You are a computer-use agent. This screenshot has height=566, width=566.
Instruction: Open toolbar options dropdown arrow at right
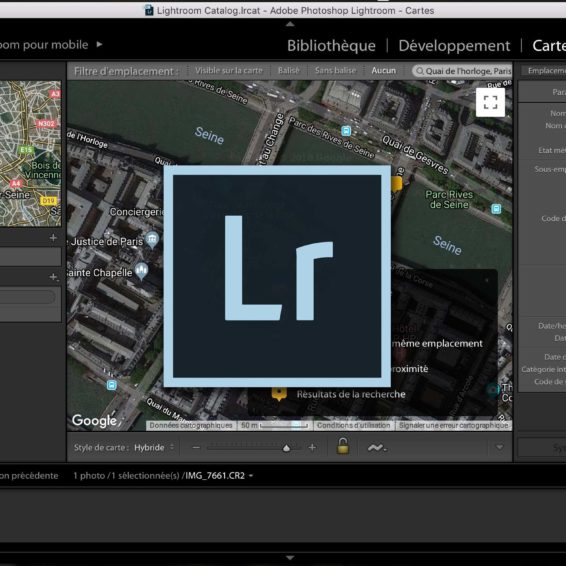click(500, 447)
